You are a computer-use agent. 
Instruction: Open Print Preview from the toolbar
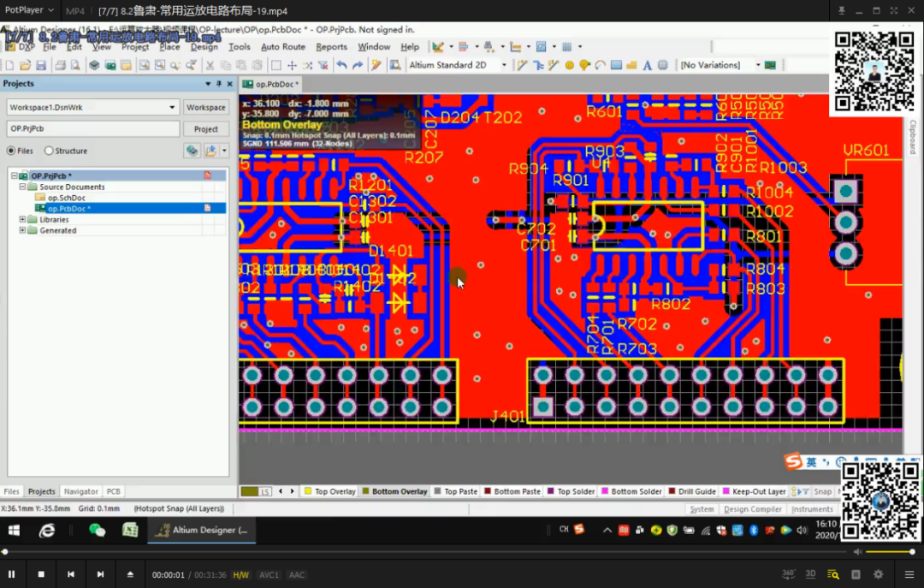click(x=75, y=65)
